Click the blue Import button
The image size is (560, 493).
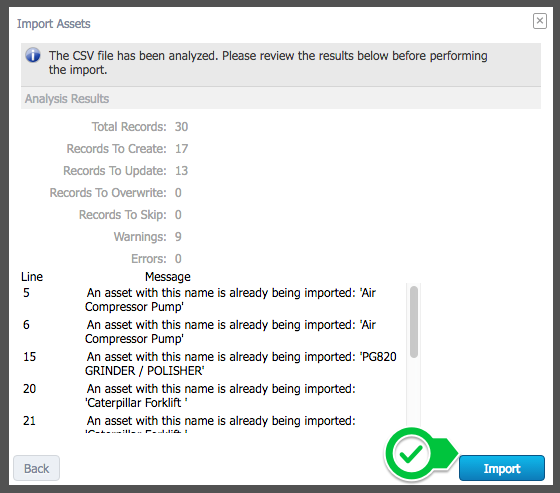point(501,468)
